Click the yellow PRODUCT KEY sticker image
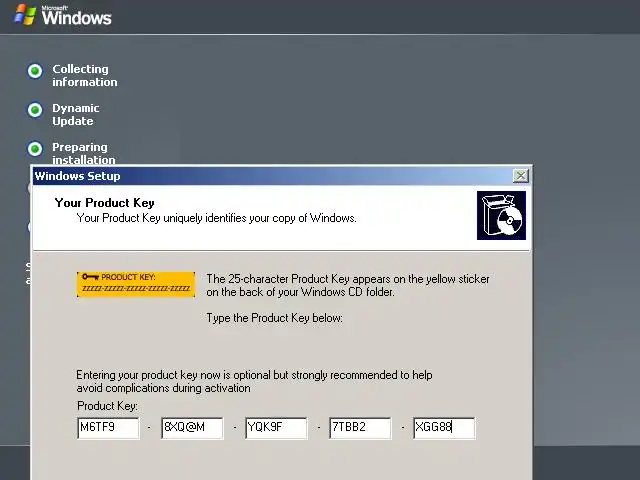The image size is (640, 480). (136, 284)
